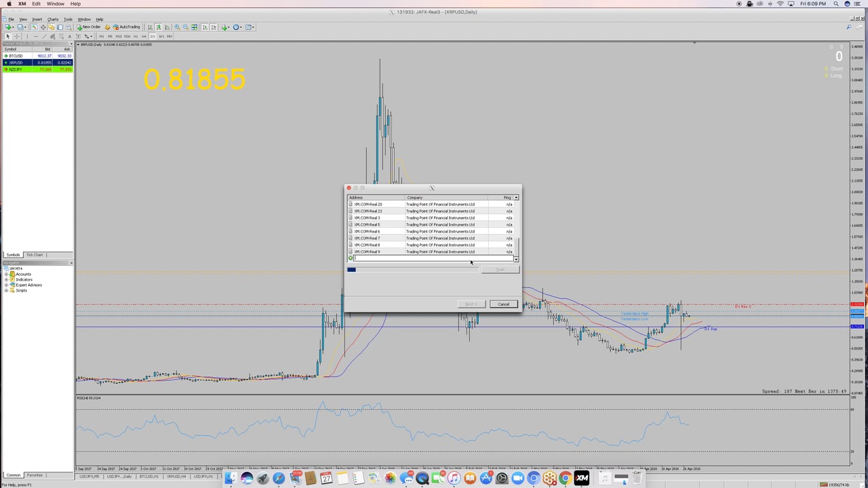Screen dimensions: 868x488
Task: Zoom out of the chart
Action: (x=185, y=27)
